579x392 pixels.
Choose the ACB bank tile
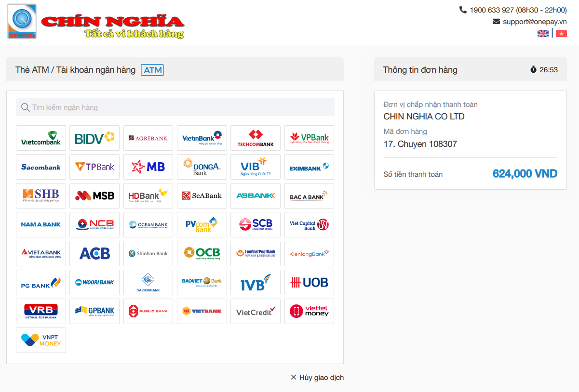(x=94, y=254)
